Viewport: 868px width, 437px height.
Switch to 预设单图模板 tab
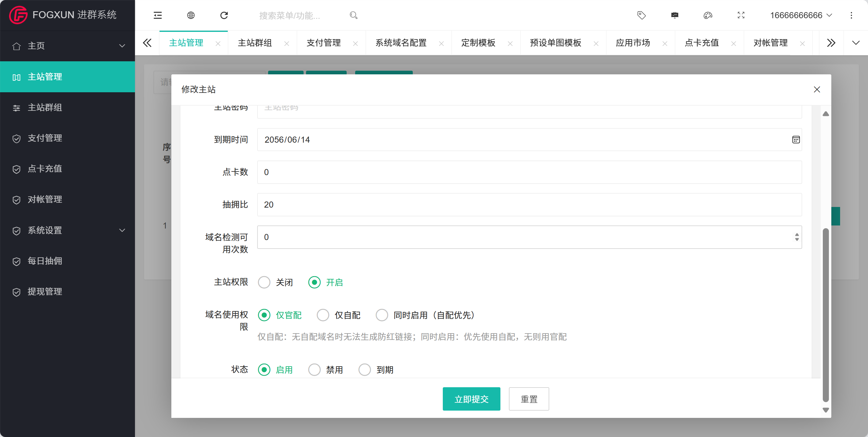coord(555,43)
